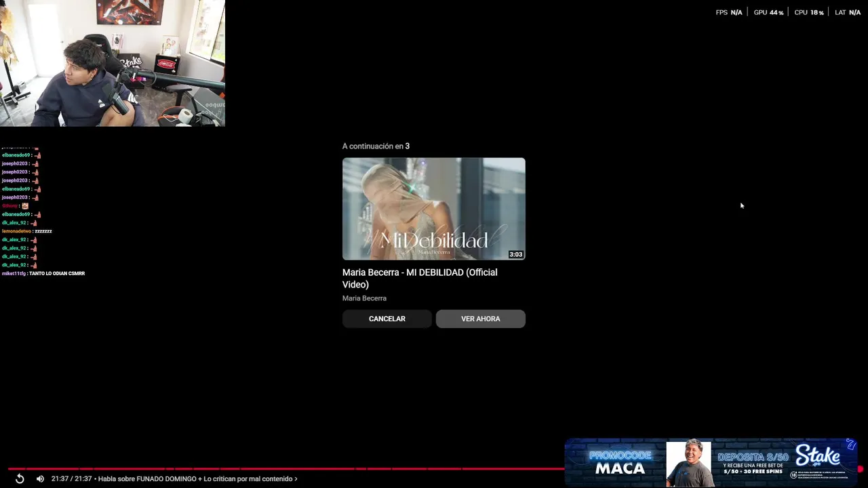
Task: Click the Stake logo in the banner
Action: [818, 456]
